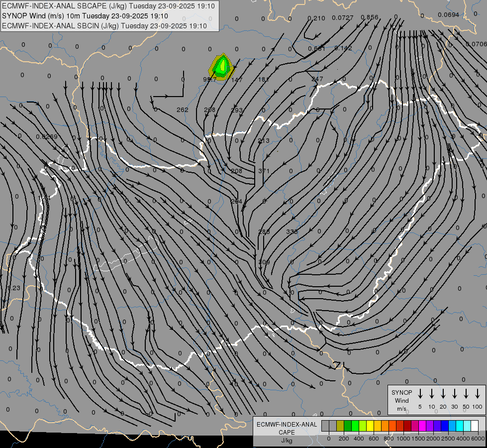Viewport: 487px width, 448px height.
Task: Pick the dark red swatch after 1000 tick
Action: pyautogui.click(x=407, y=426)
